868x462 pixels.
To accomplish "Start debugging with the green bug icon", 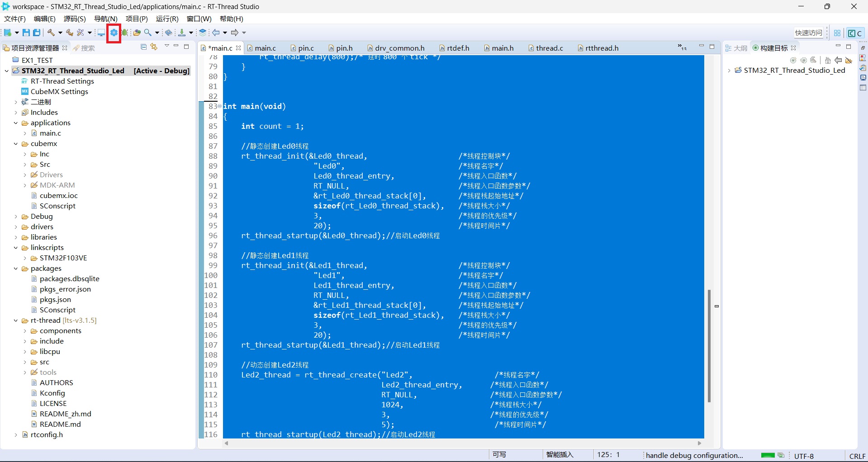I will coord(125,33).
